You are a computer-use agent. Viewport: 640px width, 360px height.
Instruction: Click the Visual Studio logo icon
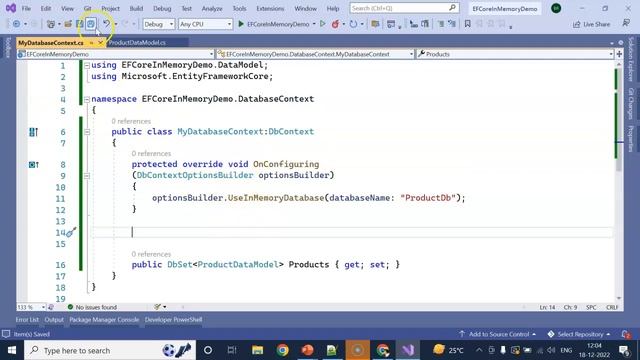(11, 8)
